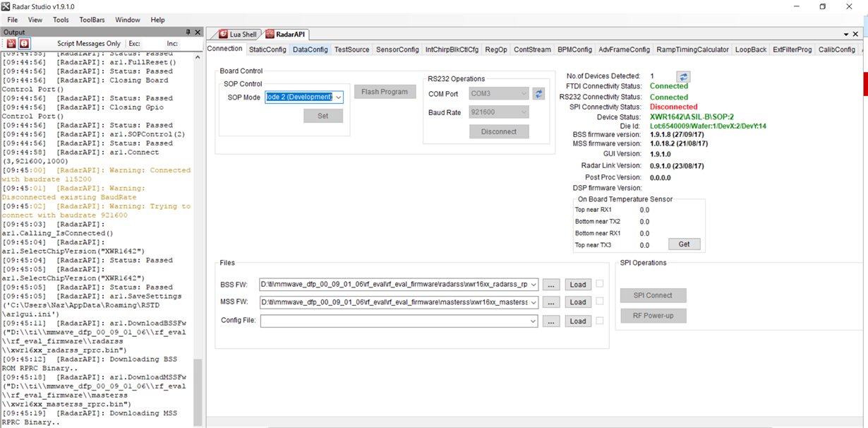Toggle the Config File checkbox
The height and width of the screenshot is (428, 868).
pyautogui.click(x=600, y=320)
